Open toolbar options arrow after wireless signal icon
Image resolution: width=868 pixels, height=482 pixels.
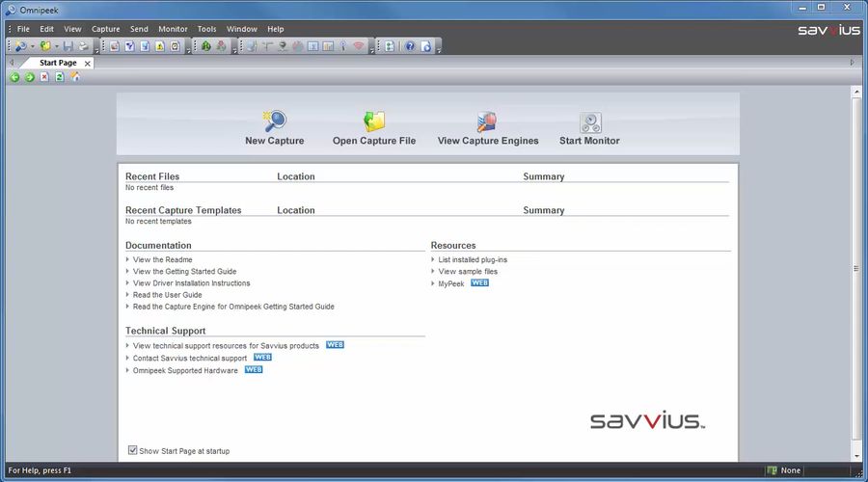(x=372, y=49)
